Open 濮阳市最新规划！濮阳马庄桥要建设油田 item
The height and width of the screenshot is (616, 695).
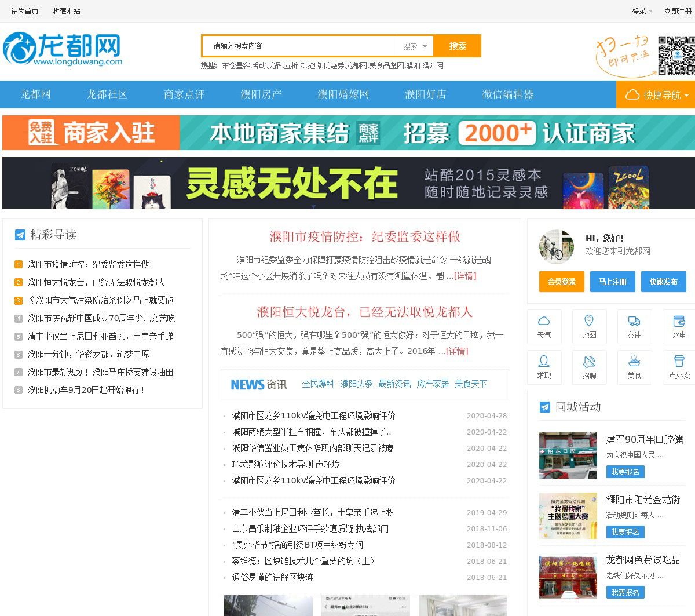[101, 372]
